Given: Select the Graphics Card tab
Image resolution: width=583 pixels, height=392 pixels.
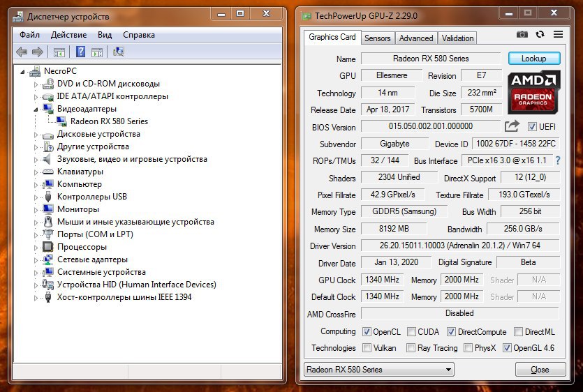Looking at the screenshot, I should (x=332, y=37).
